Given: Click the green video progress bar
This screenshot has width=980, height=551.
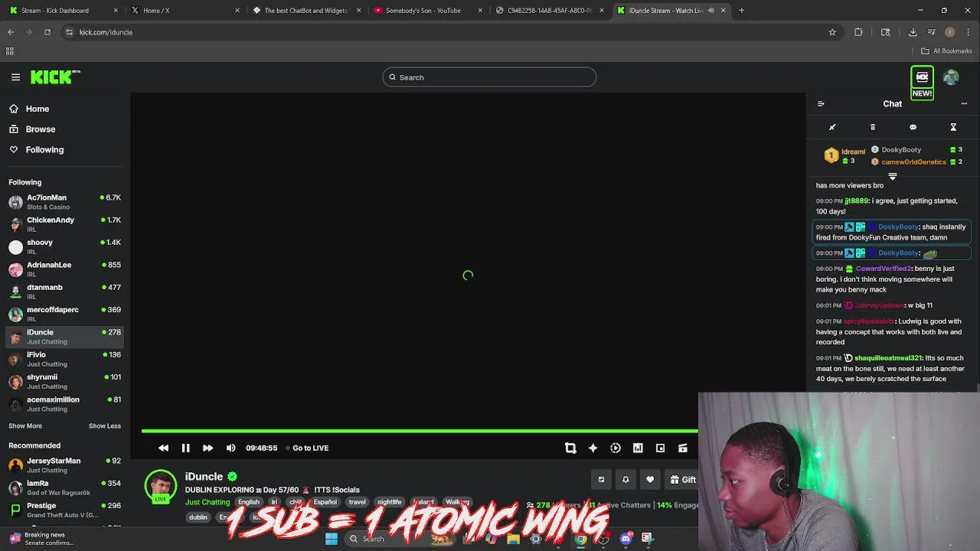Looking at the screenshot, I should pos(420,431).
